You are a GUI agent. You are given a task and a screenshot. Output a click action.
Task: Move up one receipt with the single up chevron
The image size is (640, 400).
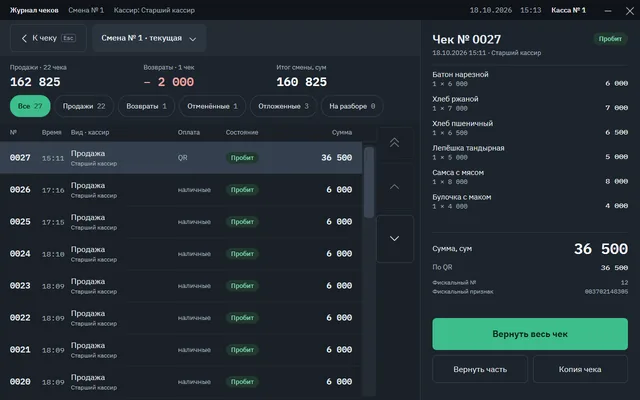coord(394,187)
